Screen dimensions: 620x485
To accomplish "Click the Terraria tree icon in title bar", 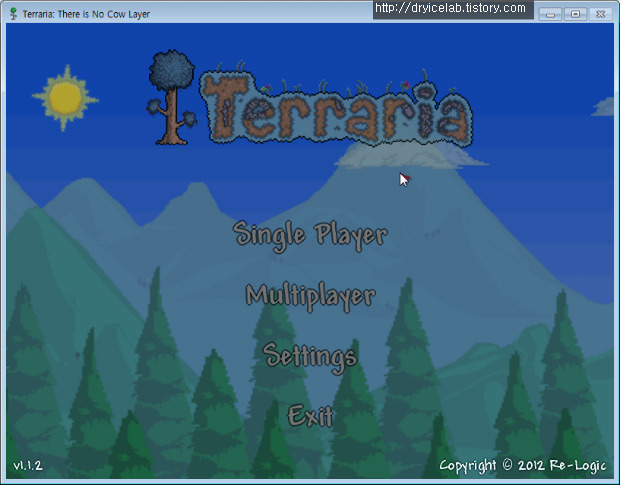I will [13, 14].
